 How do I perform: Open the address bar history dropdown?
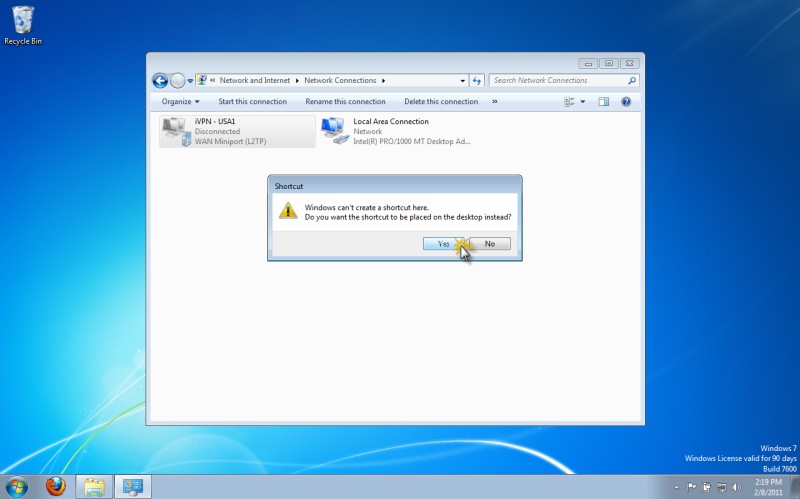[462, 81]
